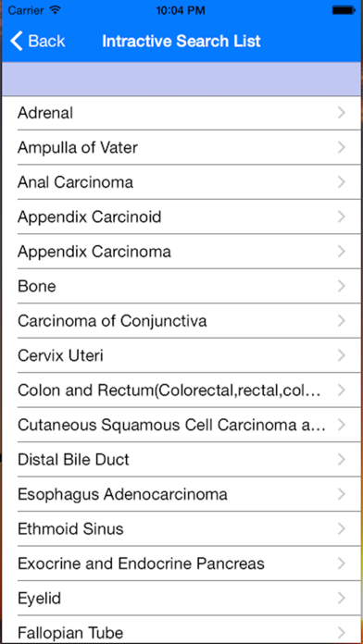Image resolution: width=363 pixels, height=644 pixels.
Task: Tap the chevron on Adrenal row
Action: coord(341,113)
